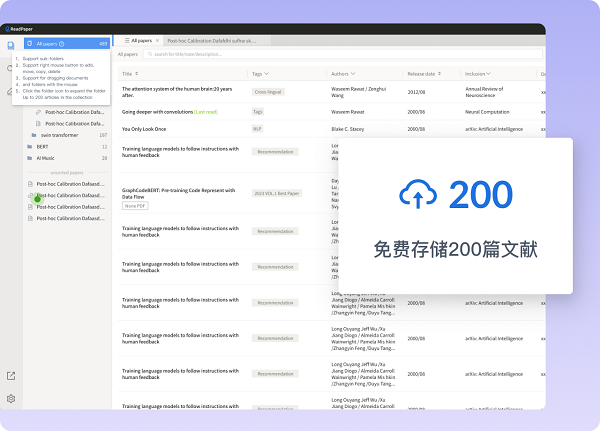Click the None PDF button
The height and width of the screenshot is (431, 600).
click(136, 205)
